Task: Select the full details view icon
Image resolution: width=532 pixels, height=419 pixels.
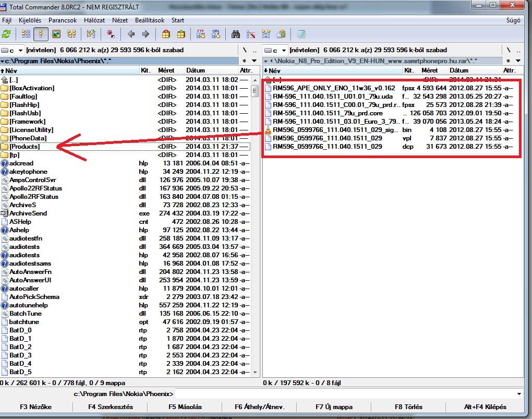Action: (41, 34)
